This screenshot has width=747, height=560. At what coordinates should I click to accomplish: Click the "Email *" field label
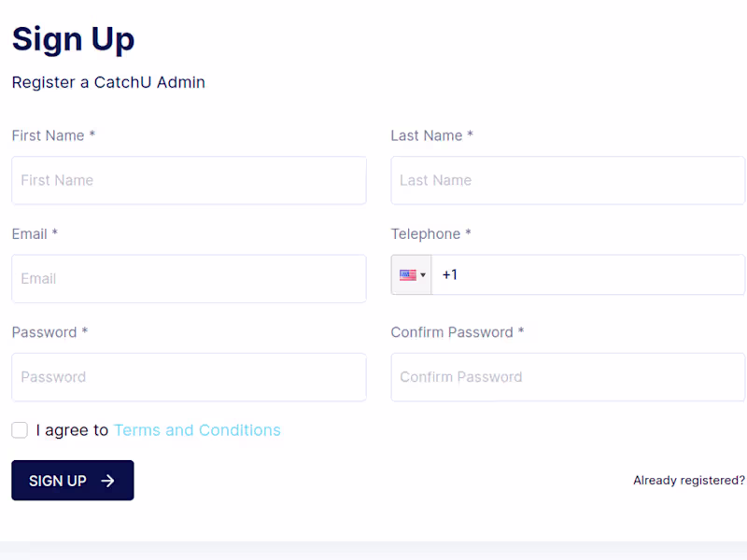pyautogui.click(x=35, y=233)
